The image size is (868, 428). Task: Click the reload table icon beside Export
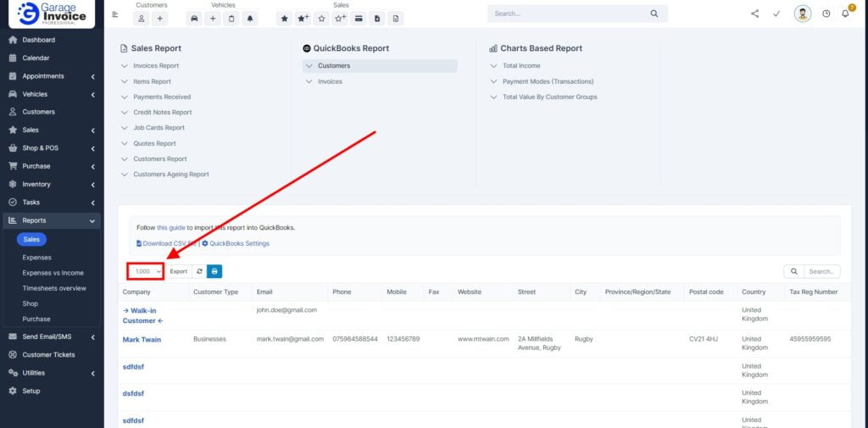[199, 271]
